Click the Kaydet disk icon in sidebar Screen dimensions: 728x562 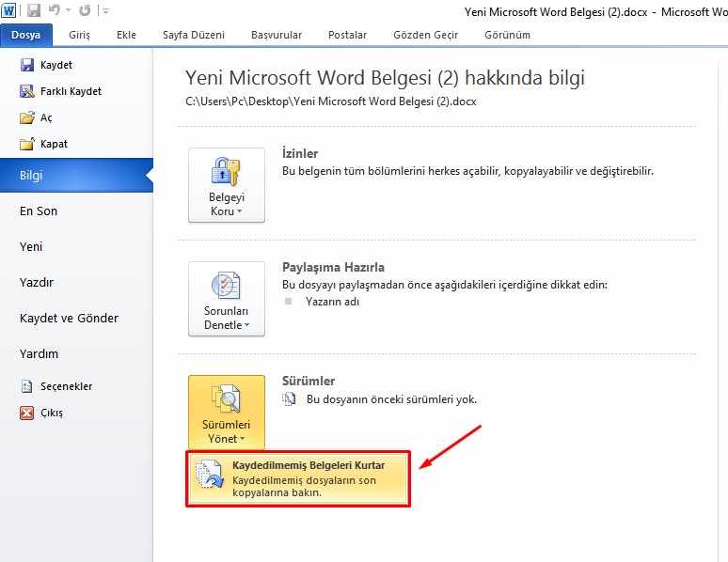(26, 66)
